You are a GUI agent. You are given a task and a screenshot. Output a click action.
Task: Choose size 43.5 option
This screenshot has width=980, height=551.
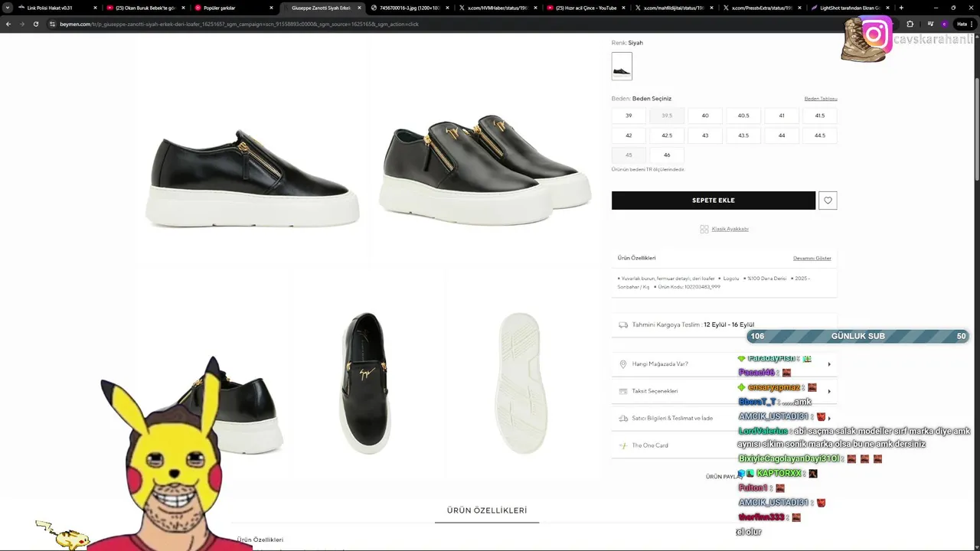743,135
